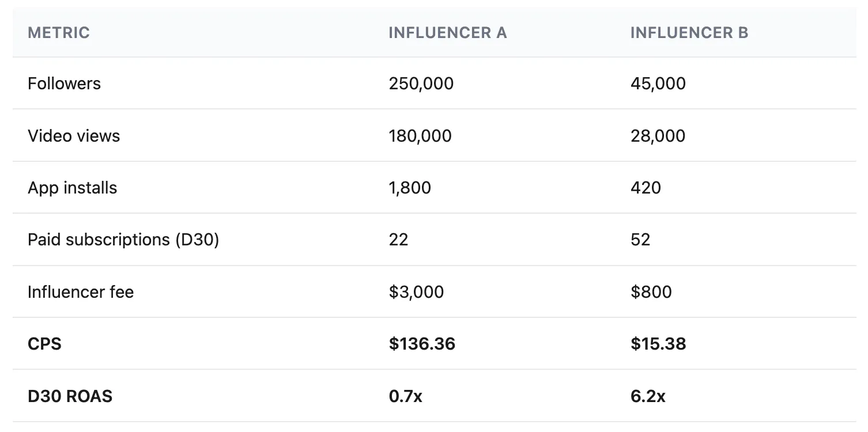Select the INFLUENCER B column header
Screen dimensions: 868x432
coord(689,33)
